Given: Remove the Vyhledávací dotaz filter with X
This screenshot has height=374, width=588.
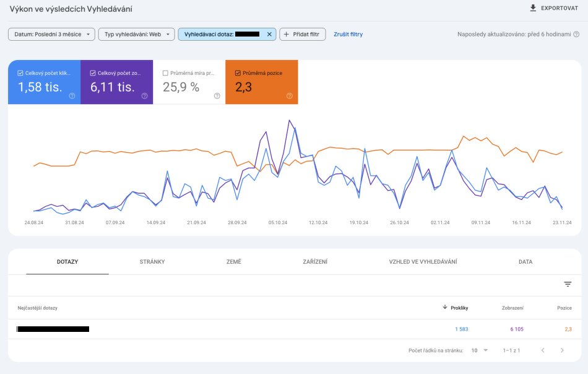Looking at the screenshot, I should (x=269, y=35).
